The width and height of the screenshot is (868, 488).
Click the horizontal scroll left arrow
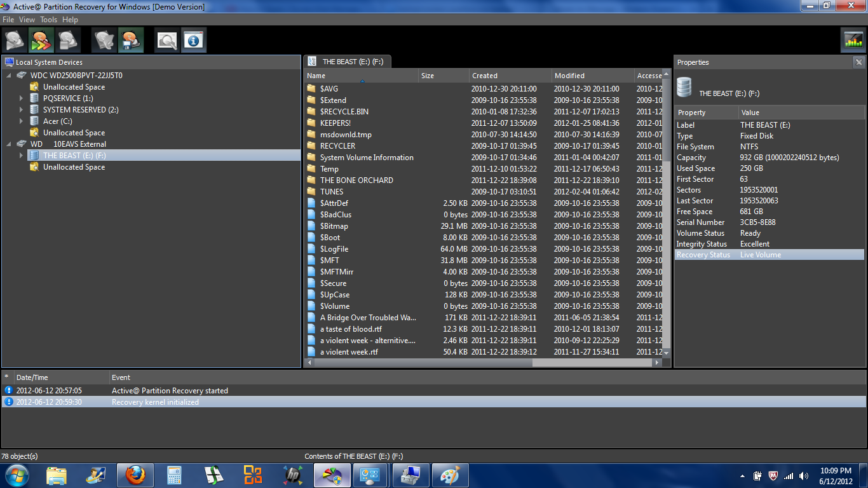click(x=309, y=363)
